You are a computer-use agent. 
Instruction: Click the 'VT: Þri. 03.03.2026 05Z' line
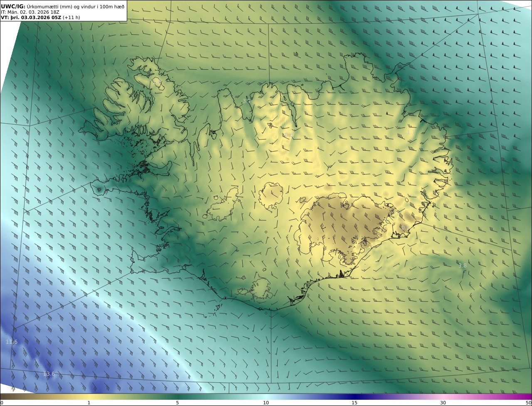(31, 18)
